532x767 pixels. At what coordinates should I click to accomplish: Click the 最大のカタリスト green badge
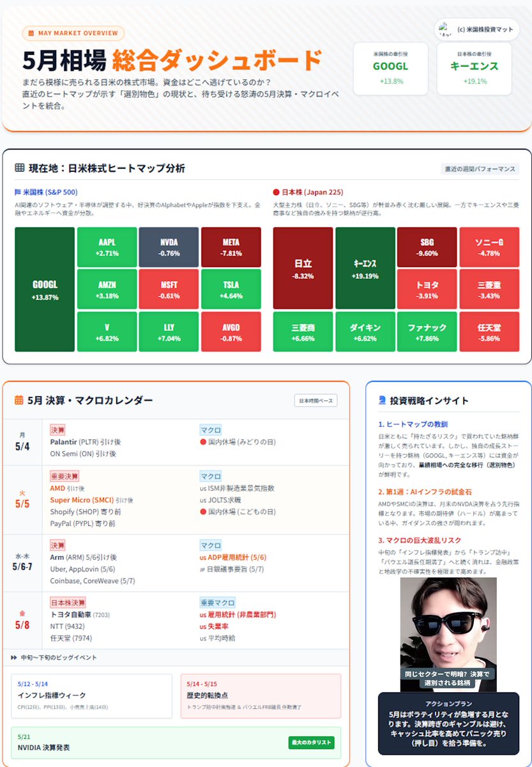pyautogui.click(x=311, y=743)
